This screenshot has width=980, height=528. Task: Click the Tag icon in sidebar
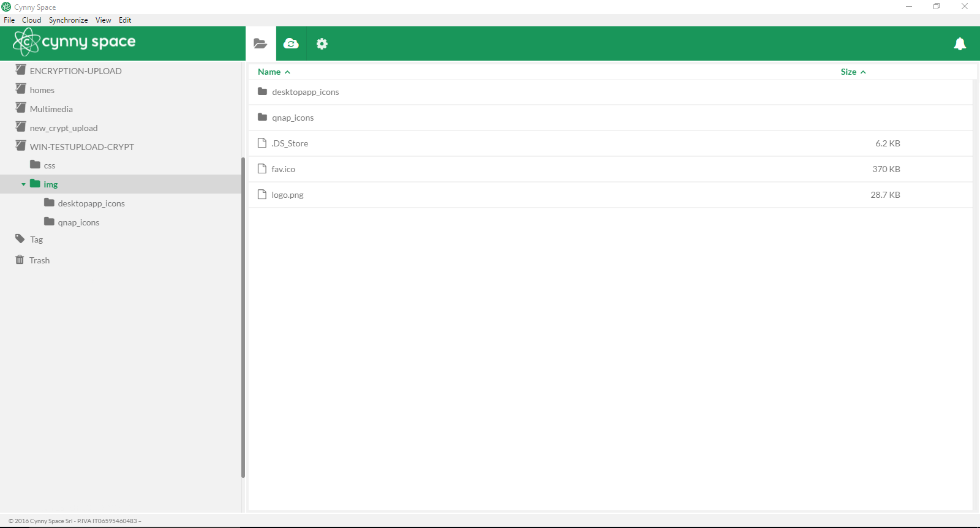tap(20, 239)
